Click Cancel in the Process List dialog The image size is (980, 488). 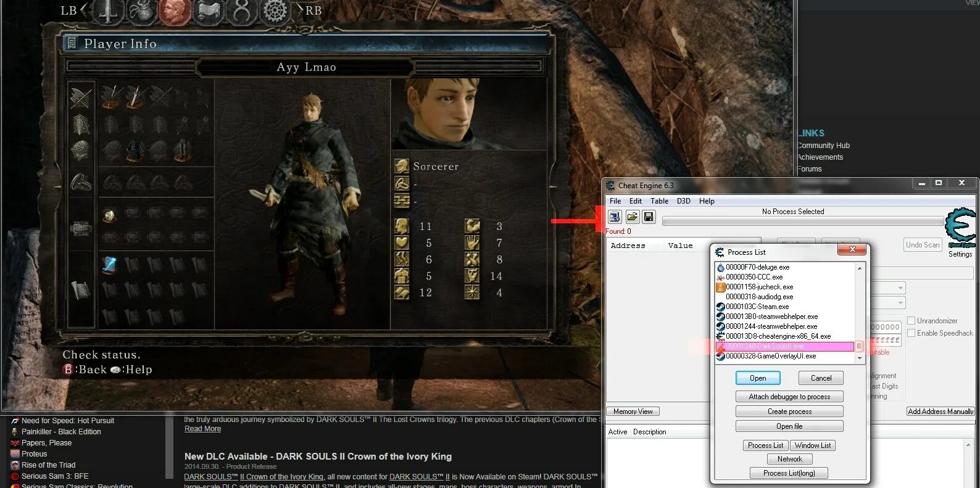821,378
